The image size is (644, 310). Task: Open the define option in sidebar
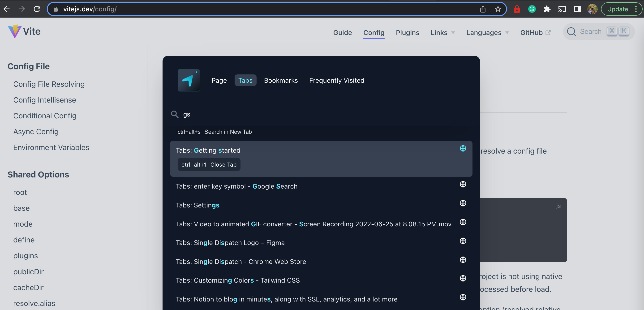tap(24, 240)
